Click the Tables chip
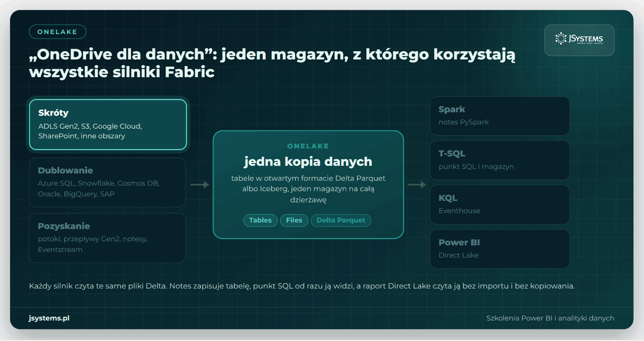 (260, 220)
